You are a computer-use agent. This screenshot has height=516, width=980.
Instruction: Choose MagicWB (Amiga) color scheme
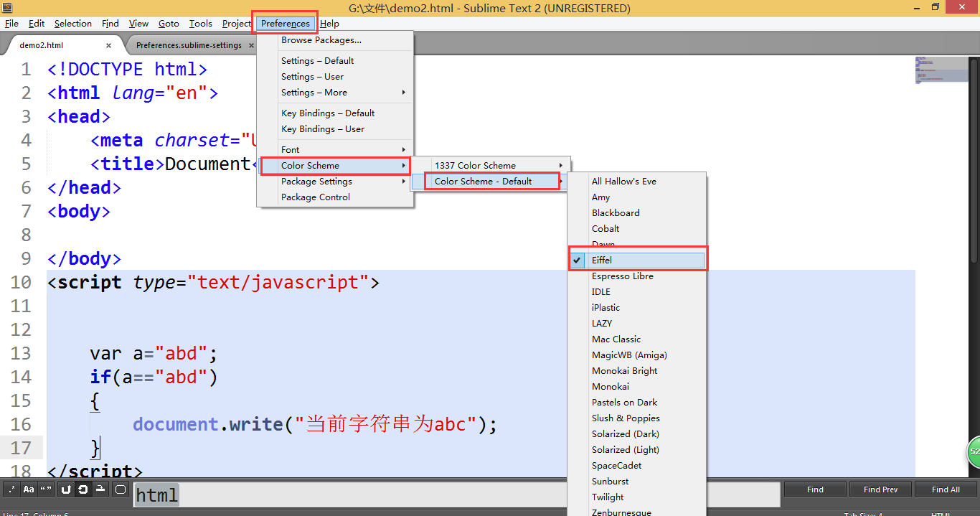pos(637,355)
